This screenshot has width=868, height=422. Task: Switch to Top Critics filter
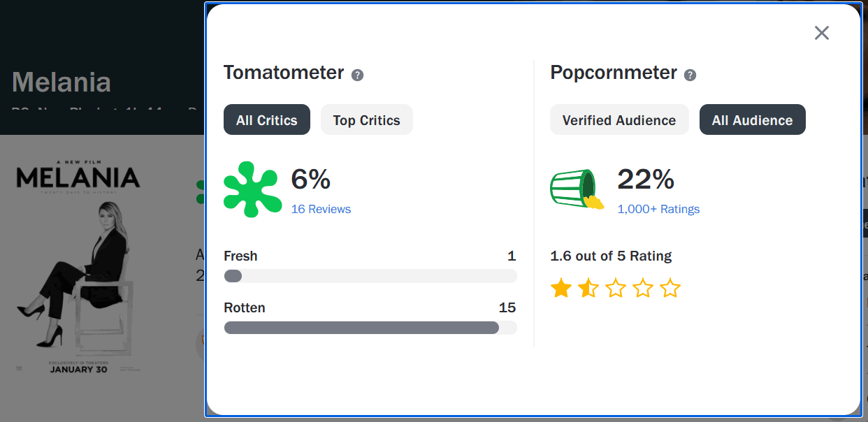[x=366, y=120]
